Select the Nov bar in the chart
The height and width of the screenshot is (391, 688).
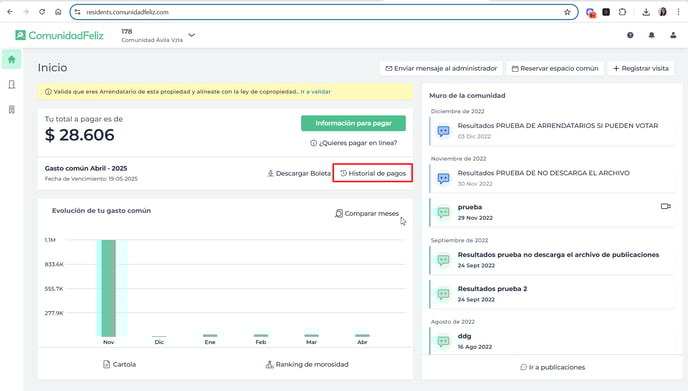(108, 288)
